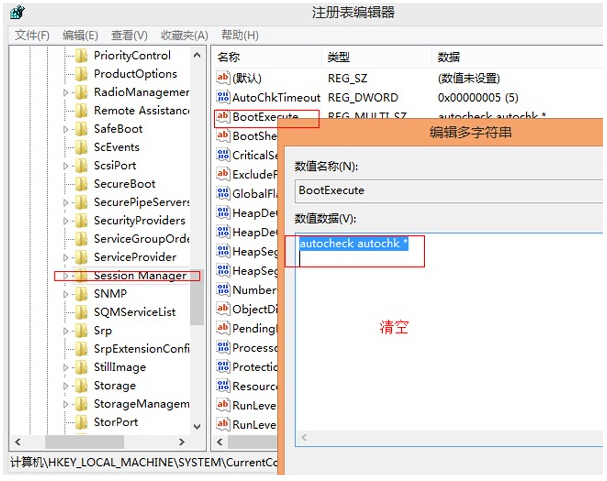607x481 pixels.
Task: Select the Remote Assistance key
Action: pyautogui.click(x=142, y=111)
